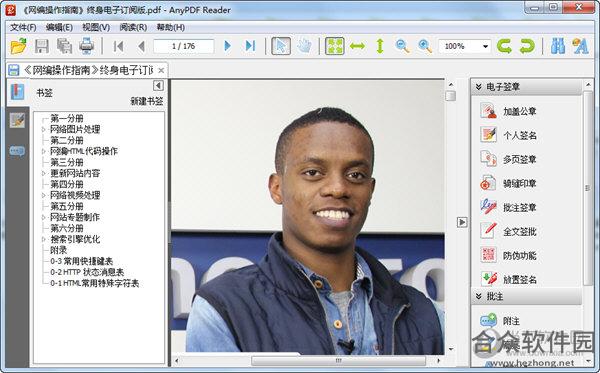
Task: Zoom in with the plus magnifier
Action: tap(425, 46)
